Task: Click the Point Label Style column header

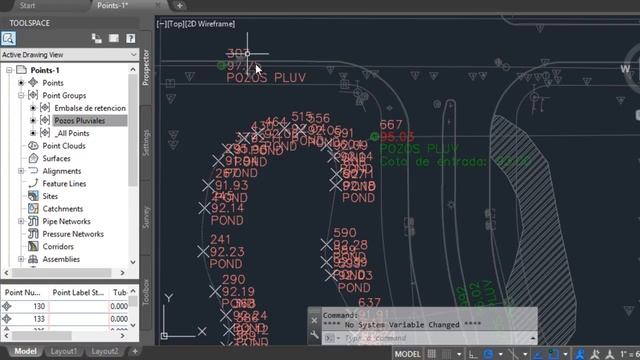Action: pyautogui.click(x=78, y=292)
